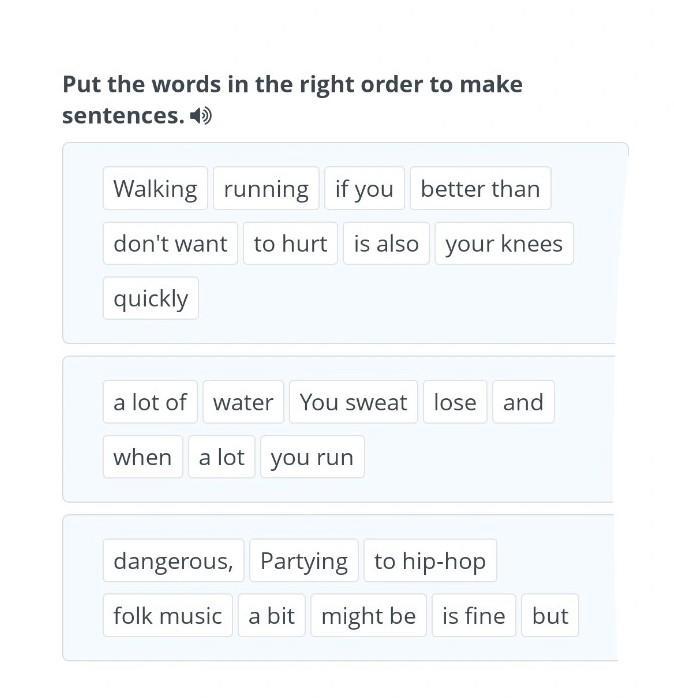Select the "folk music" tile
This screenshot has width=674, height=698.
tap(167, 616)
